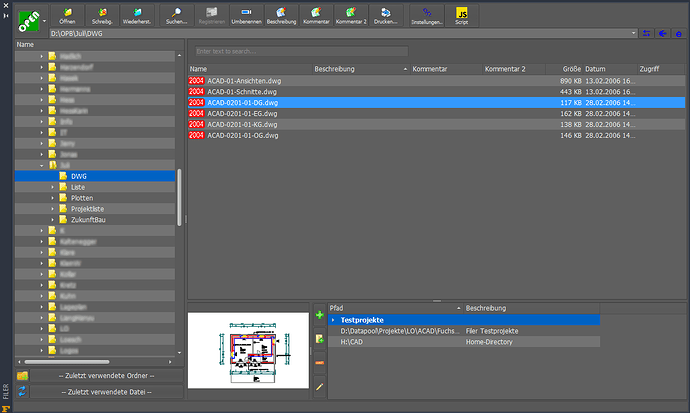The image size is (690, 413).
Task: Expand the Liste folder in tree
Action: [x=53, y=187]
